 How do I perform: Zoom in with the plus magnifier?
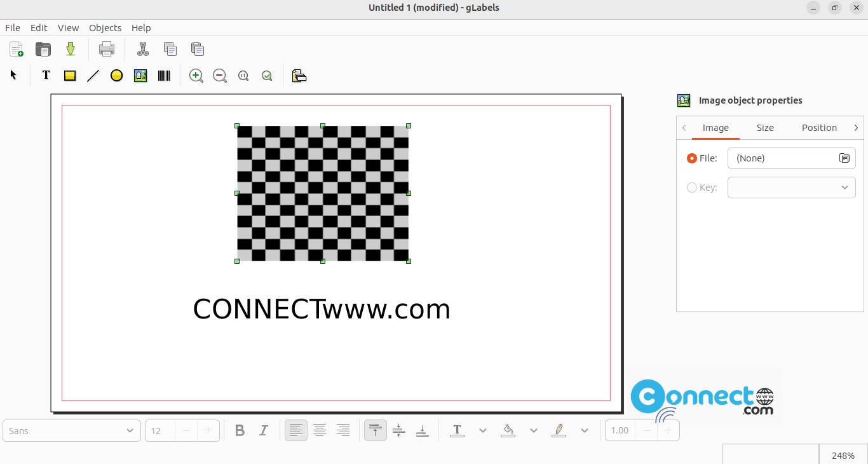(x=196, y=76)
